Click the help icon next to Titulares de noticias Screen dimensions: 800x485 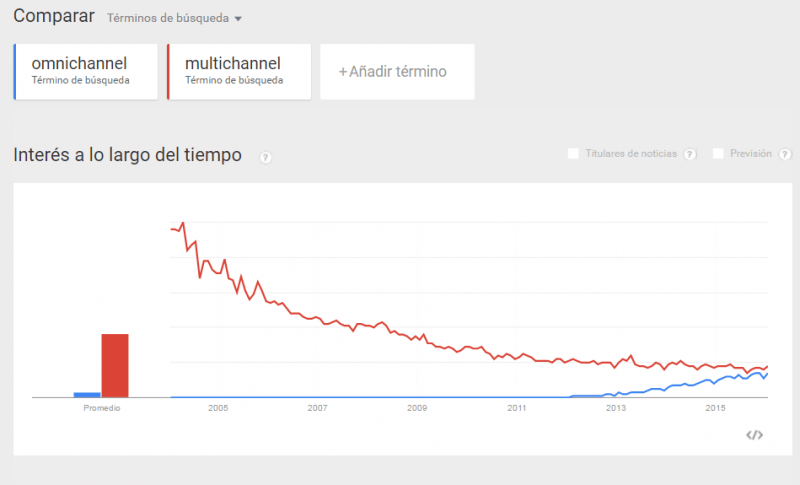[x=689, y=154]
